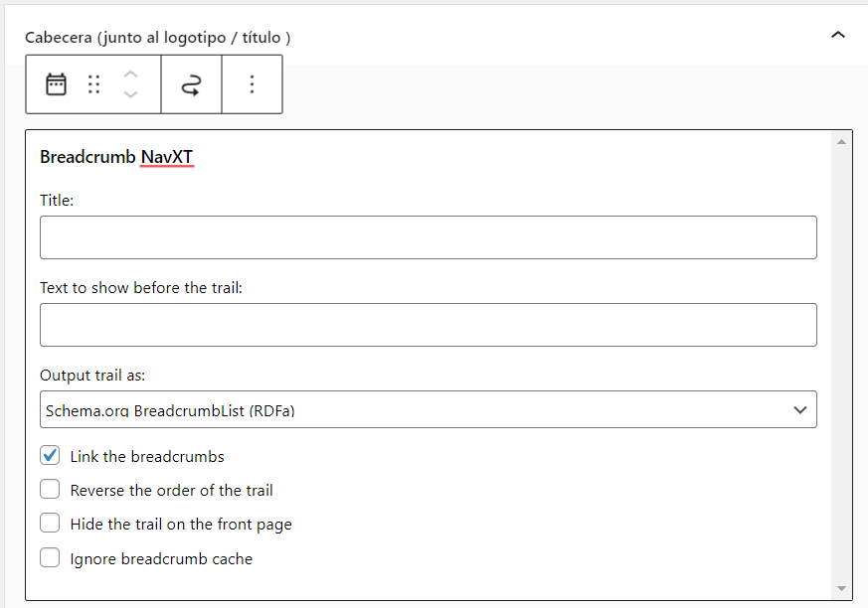Viewport: 868px width, 608px height.
Task: Click the scrollbar down arrow in widget form
Action: (x=841, y=589)
